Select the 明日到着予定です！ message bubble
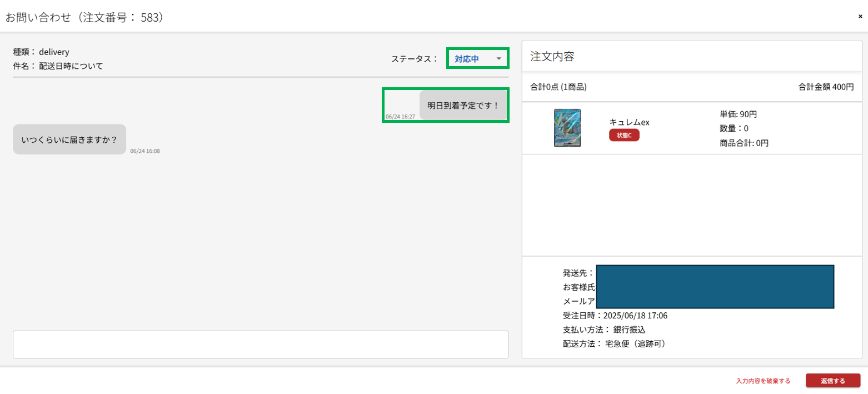This screenshot has height=394, width=868. pyautogui.click(x=463, y=105)
